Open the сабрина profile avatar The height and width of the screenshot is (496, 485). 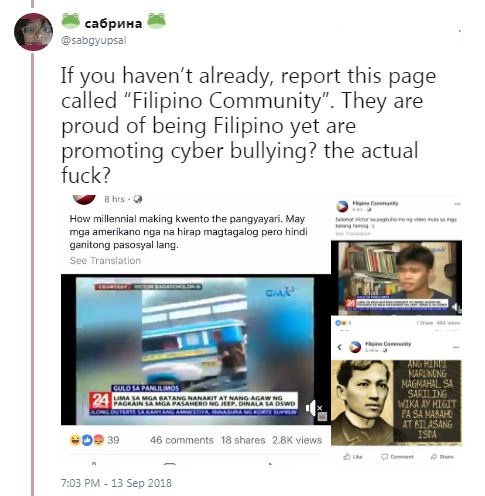pyautogui.click(x=33, y=32)
